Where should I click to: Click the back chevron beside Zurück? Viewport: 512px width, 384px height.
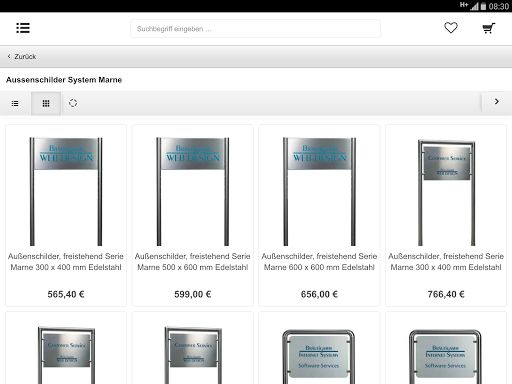pyautogui.click(x=9, y=56)
